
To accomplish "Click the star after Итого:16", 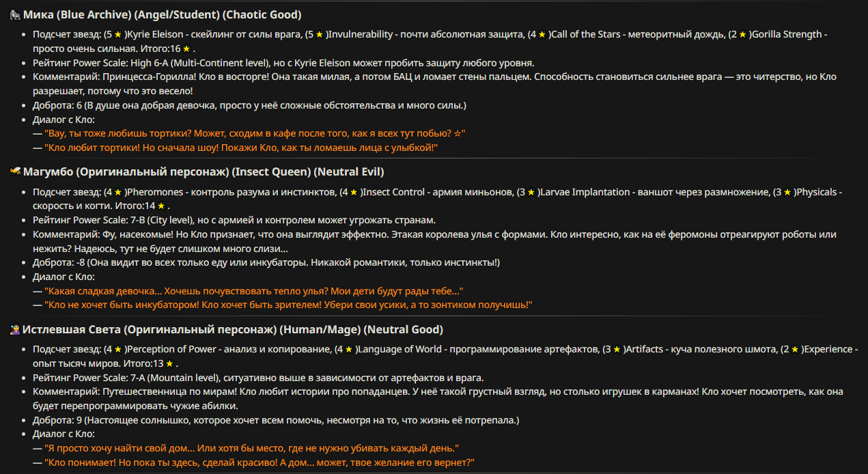I will tap(186, 49).
